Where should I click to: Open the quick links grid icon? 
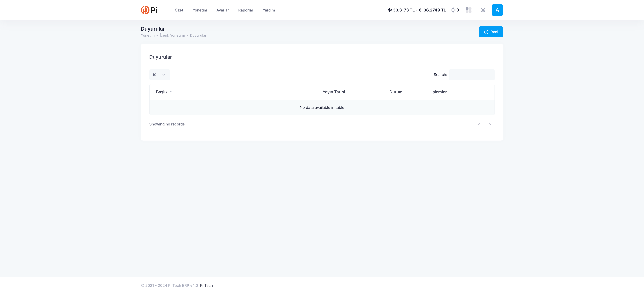468,10
